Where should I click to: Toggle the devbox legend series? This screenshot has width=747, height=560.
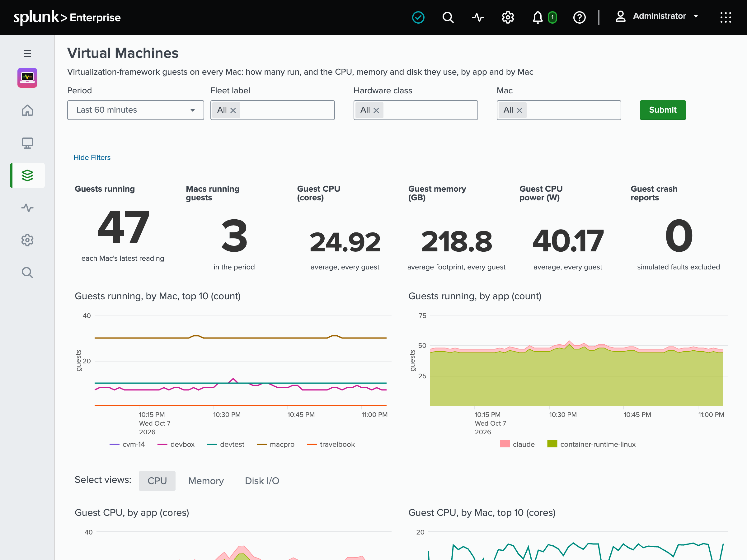(x=176, y=444)
